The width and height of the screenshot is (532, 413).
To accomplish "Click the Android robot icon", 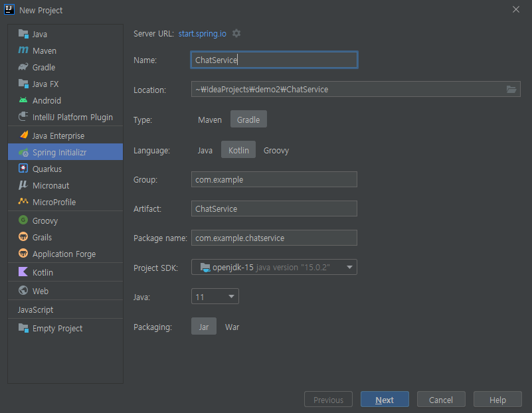I will click(23, 100).
